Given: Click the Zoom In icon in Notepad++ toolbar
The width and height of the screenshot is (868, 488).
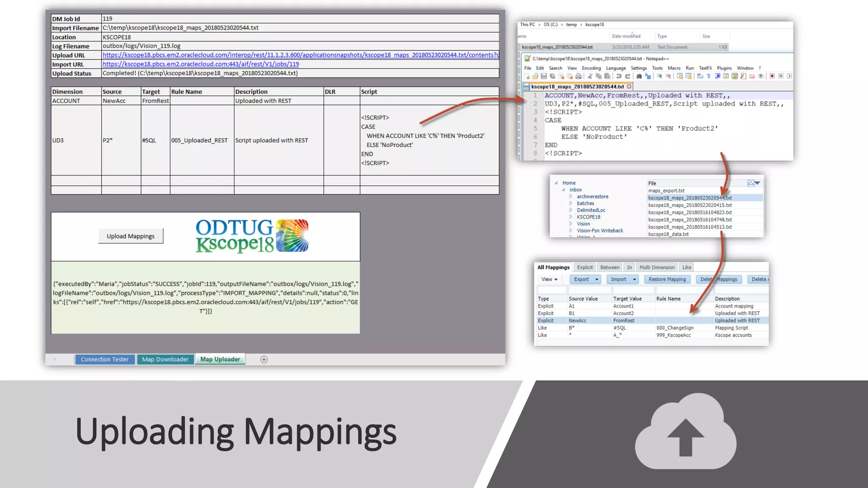Looking at the screenshot, I should coord(659,76).
